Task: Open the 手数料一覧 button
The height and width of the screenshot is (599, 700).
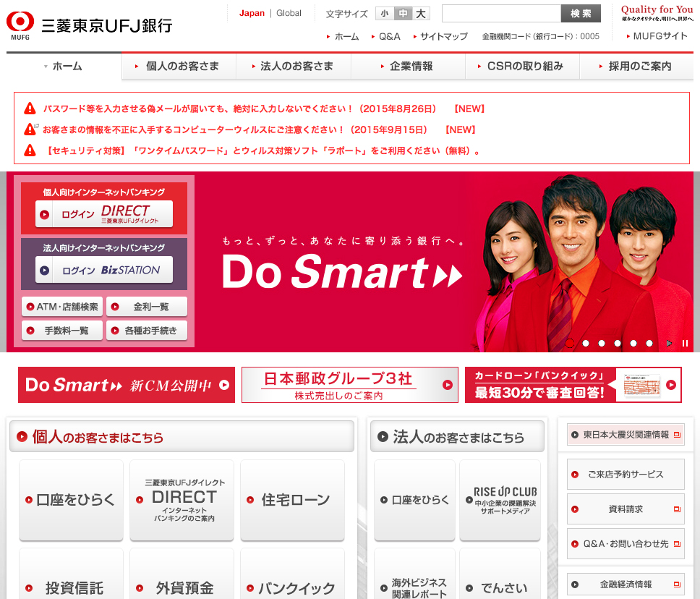Action: click(62, 331)
